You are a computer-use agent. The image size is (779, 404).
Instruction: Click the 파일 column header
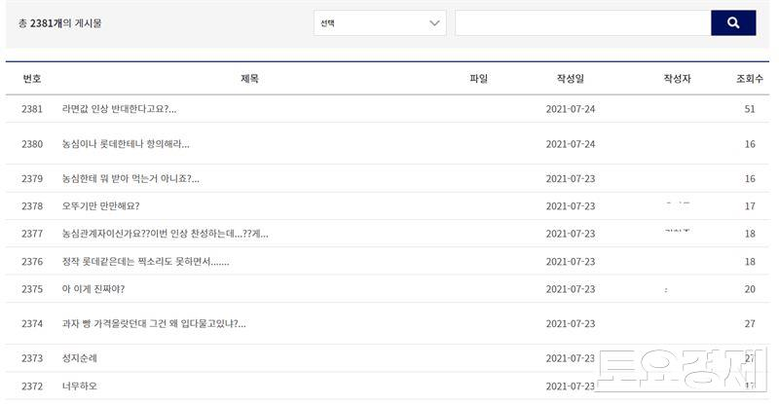479,79
